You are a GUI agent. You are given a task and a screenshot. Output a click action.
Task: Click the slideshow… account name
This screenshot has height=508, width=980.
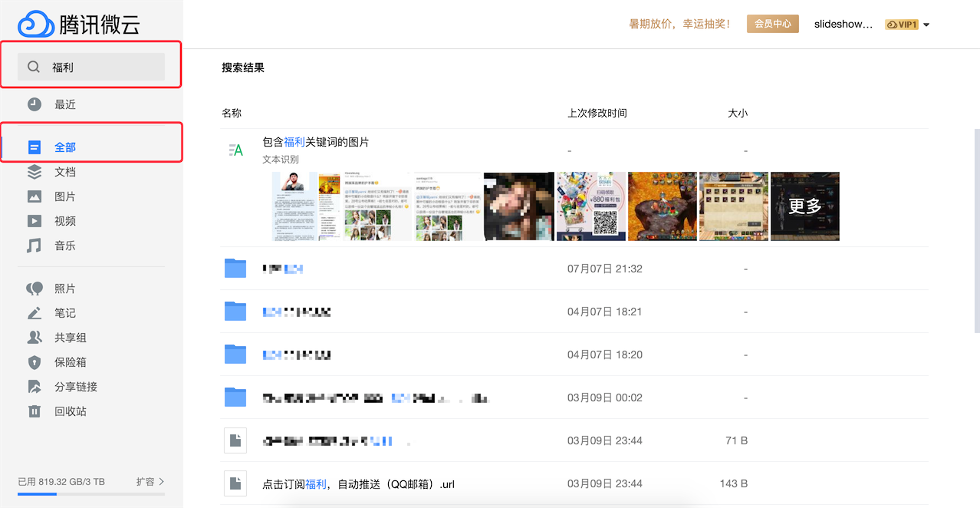[x=844, y=24]
